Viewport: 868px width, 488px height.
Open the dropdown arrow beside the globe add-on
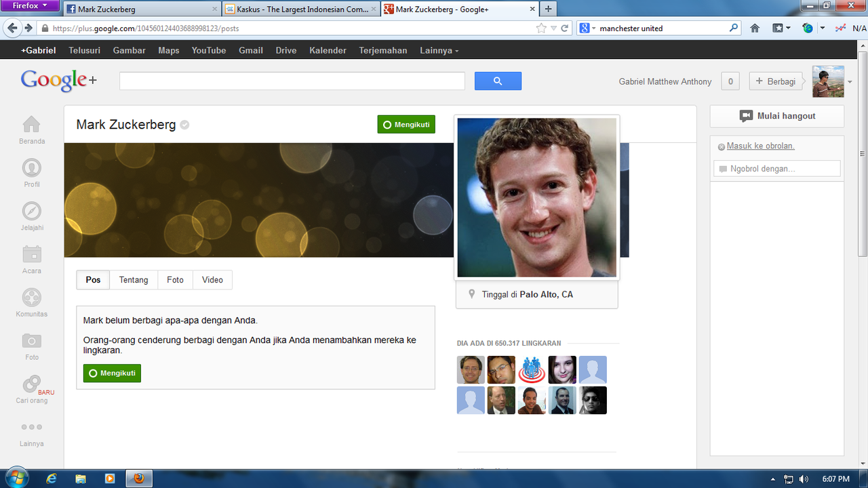822,28
